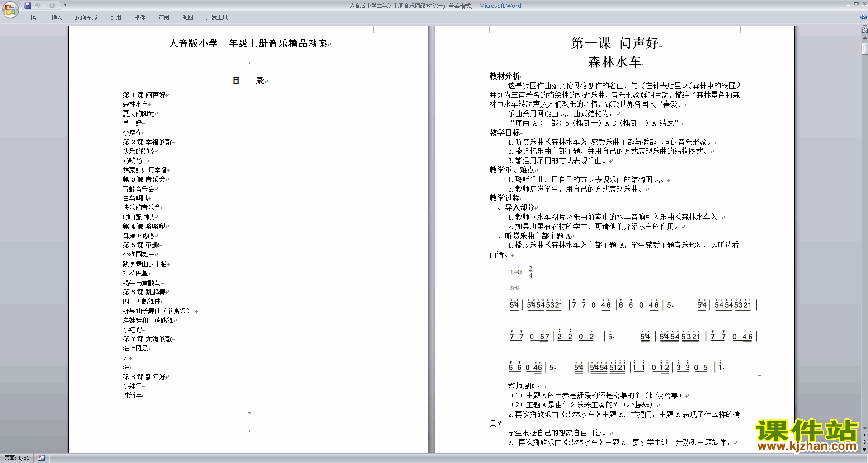Click the 第 3 课 音乐会 entry
Screen dimensions: 868x463
[144, 179]
